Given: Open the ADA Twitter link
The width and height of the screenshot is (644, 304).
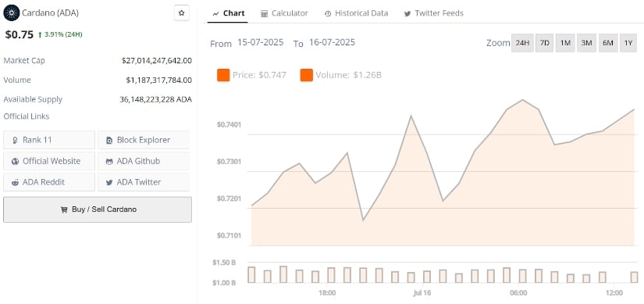Looking at the screenshot, I should click(x=144, y=182).
